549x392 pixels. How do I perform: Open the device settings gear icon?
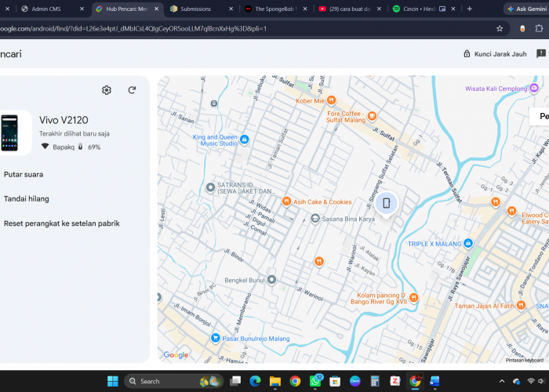[107, 90]
